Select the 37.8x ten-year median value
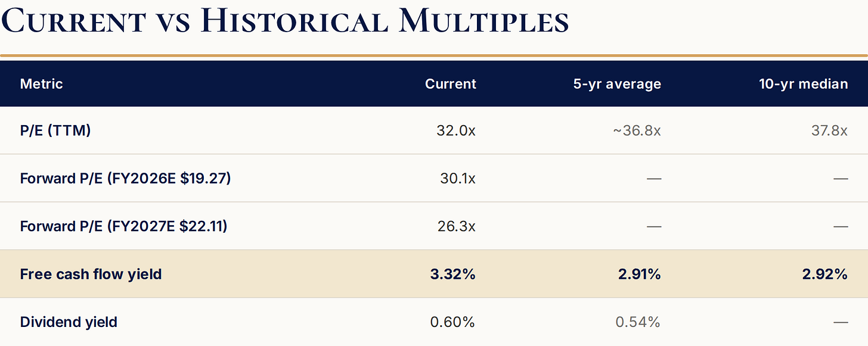The image size is (868, 346). [x=829, y=130]
